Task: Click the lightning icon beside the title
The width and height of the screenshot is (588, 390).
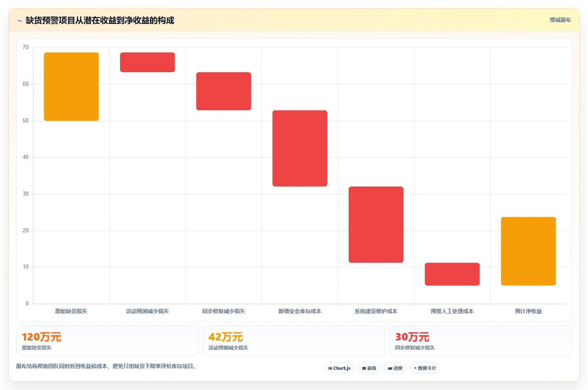Action: 19,21
